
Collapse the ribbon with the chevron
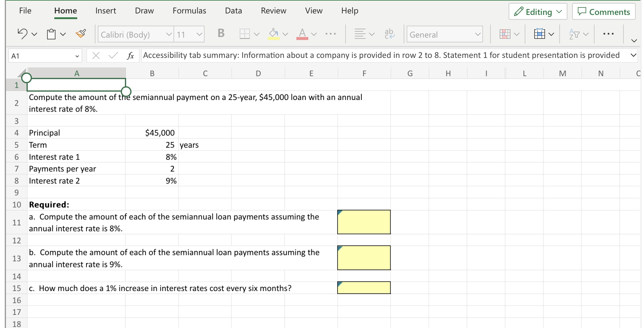(634, 41)
